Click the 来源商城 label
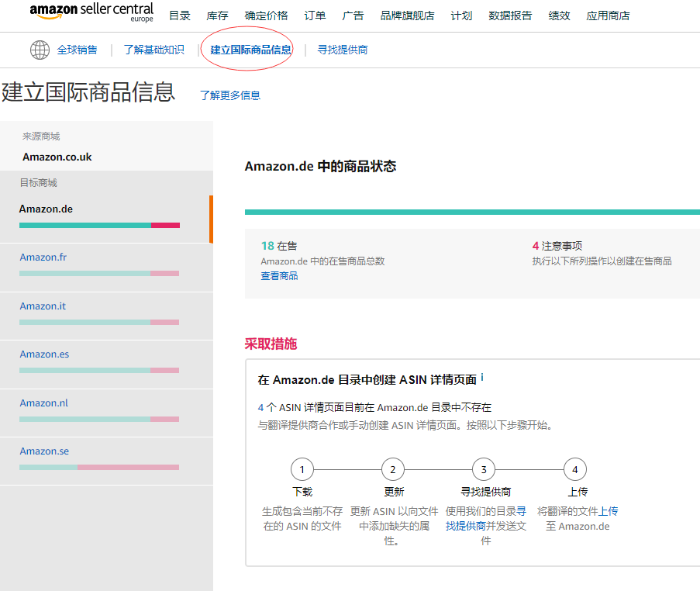This screenshot has height=591, width=700. 41,137
